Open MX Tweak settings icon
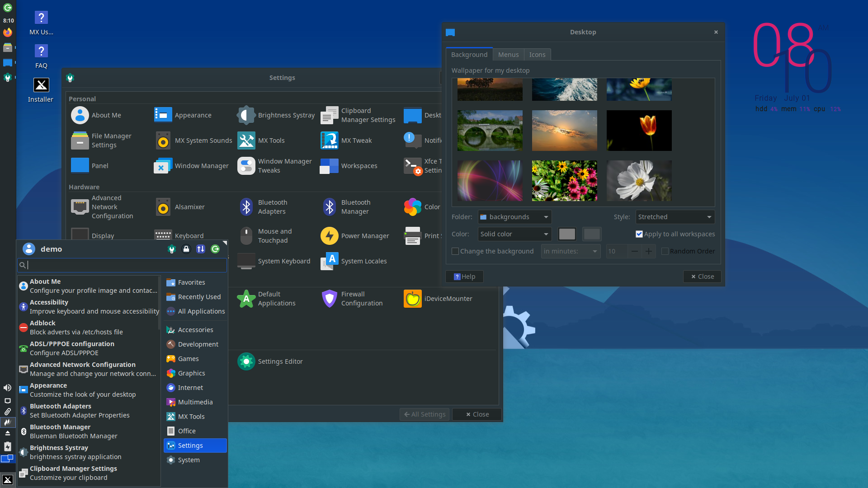The image size is (868, 488). pyautogui.click(x=330, y=141)
